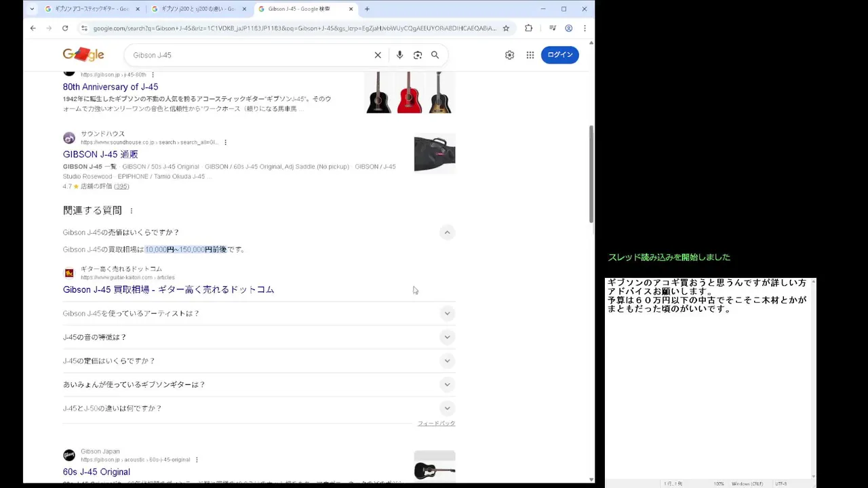Open Google Lens image search icon
Viewport: 868px width, 488px height.
point(418,55)
